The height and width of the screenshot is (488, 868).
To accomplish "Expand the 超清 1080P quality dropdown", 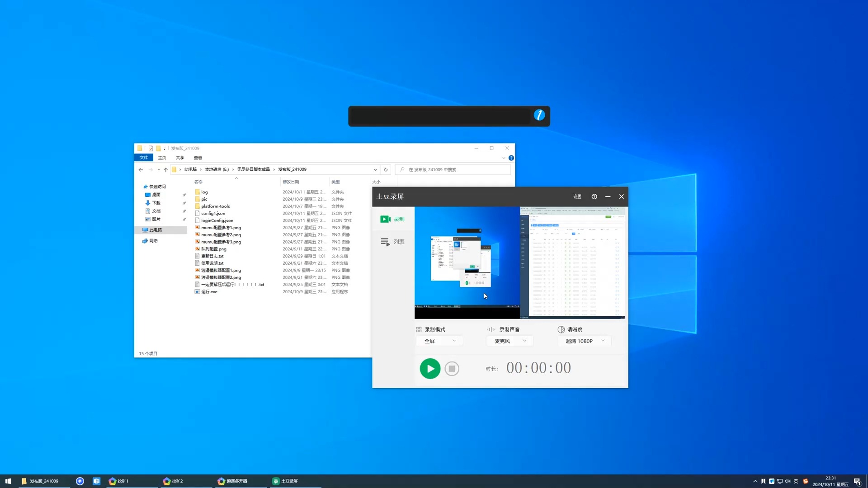I will [584, 341].
